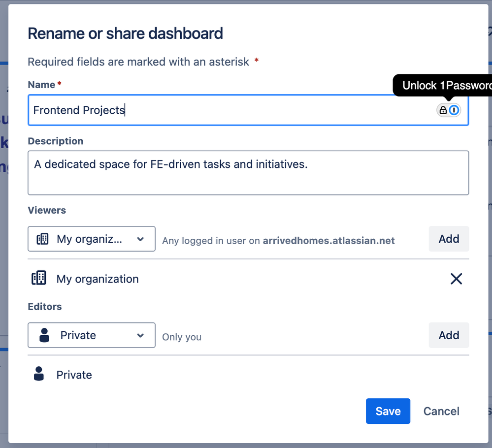Click 'Required fields are marked with an asterisk' text
The width and height of the screenshot is (492, 448).
point(138,62)
